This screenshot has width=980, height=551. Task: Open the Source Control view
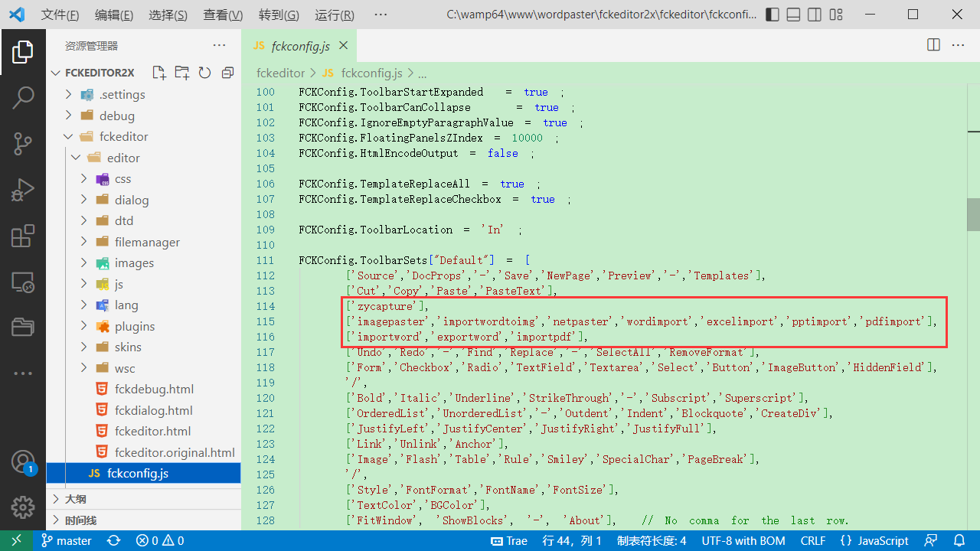(x=23, y=143)
